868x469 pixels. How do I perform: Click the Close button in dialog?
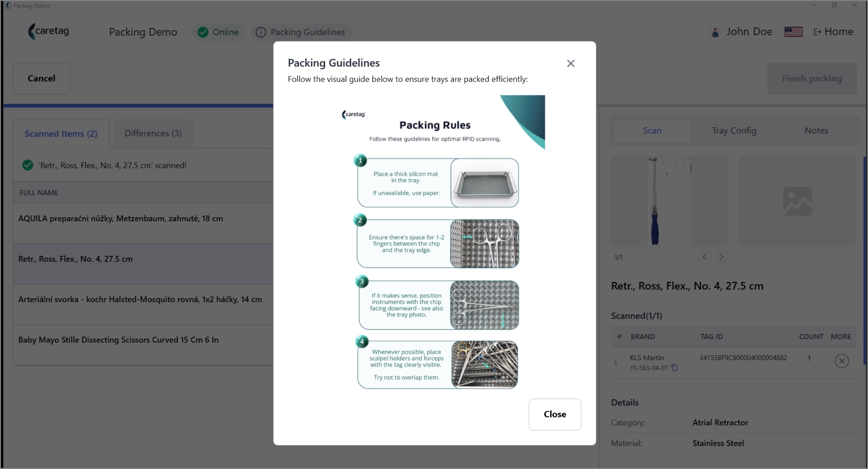tap(555, 414)
